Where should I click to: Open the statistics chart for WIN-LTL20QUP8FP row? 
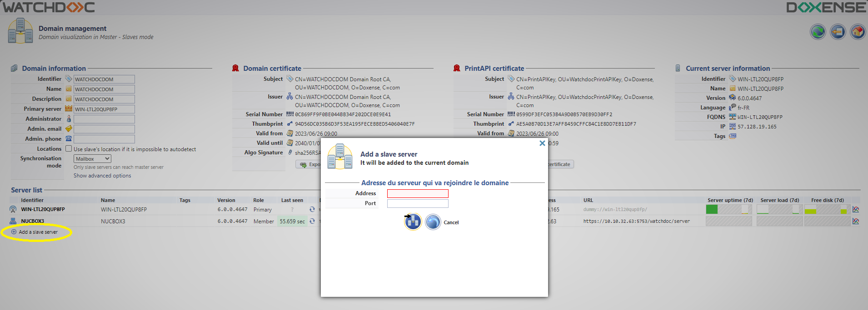pyautogui.click(x=856, y=209)
